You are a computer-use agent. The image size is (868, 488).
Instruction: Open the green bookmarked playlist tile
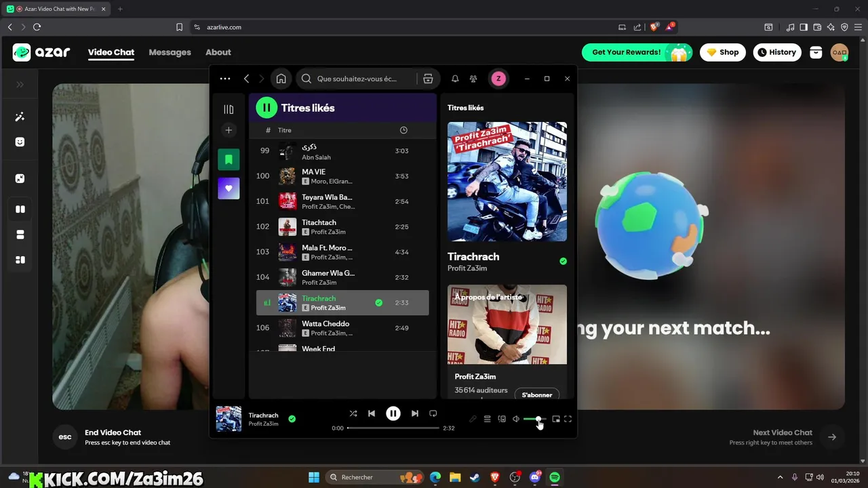[x=229, y=159]
